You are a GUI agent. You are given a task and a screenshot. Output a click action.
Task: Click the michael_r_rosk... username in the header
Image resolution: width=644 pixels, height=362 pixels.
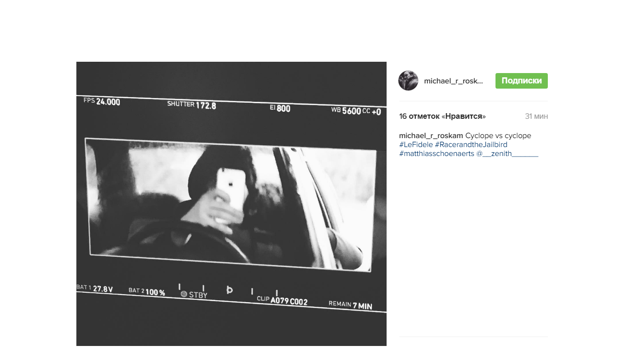coord(454,81)
